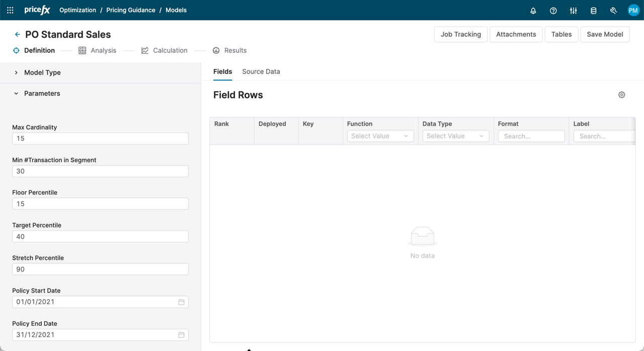Expand the Model Type section
Screen dimensions: 644x351
point(16,73)
